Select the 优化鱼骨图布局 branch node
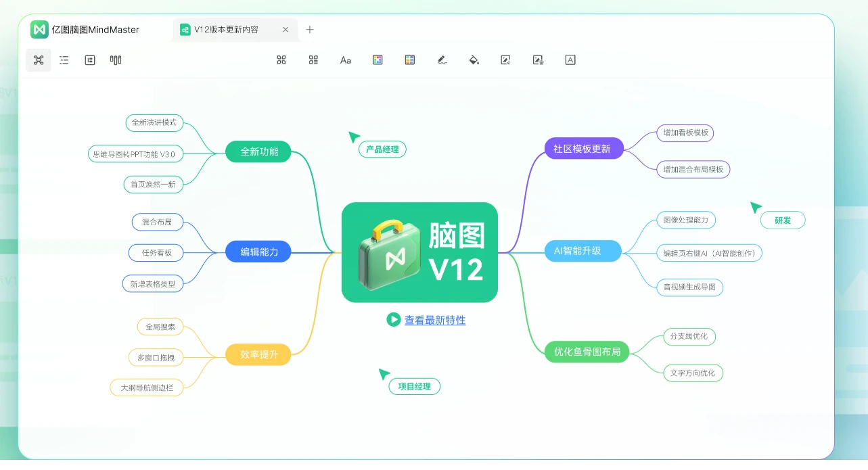The image size is (868, 470). [587, 352]
